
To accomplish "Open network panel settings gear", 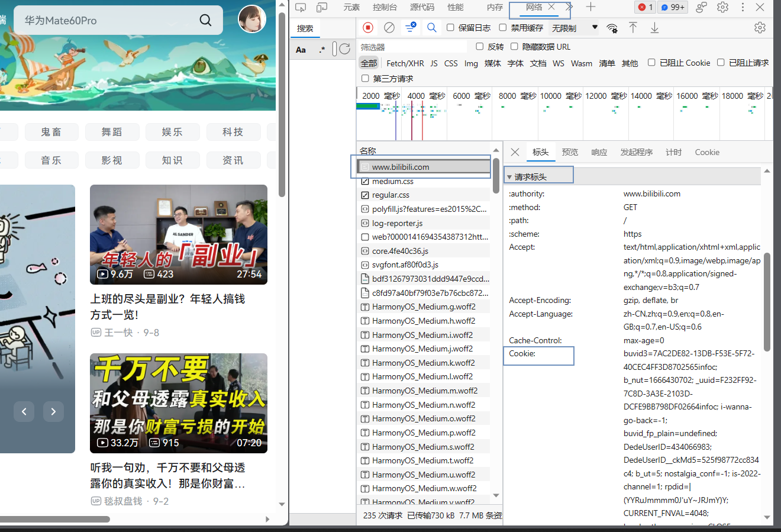I will tap(760, 28).
